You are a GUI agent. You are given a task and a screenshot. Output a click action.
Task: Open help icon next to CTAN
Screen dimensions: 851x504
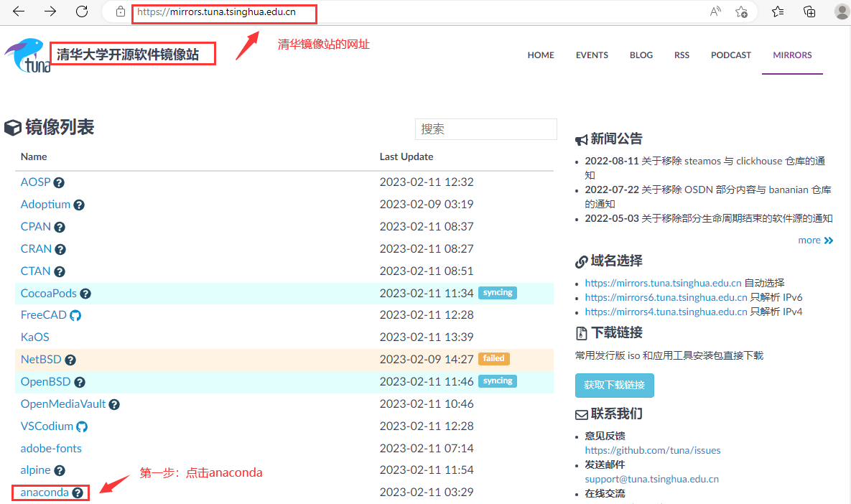[x=60, y=272]
